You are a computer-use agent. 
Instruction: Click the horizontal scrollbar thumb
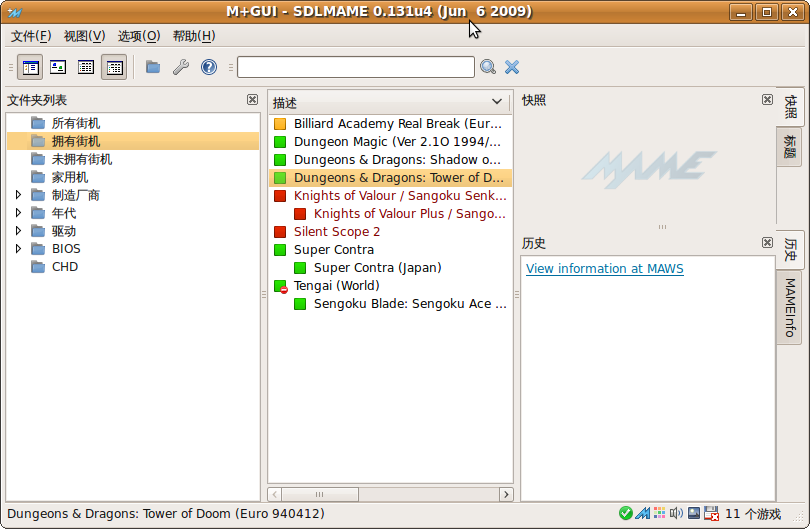(320, 494)
